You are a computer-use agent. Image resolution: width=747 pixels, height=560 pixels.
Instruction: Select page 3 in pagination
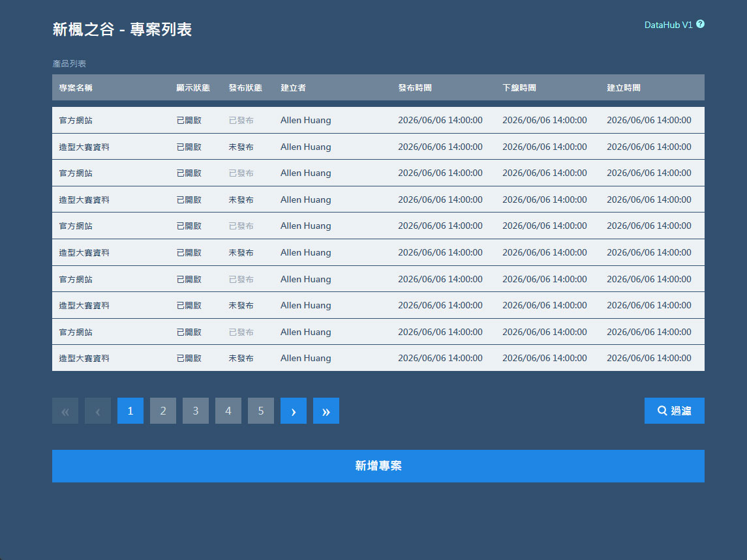pyautogui.click(x=196, y=411)
